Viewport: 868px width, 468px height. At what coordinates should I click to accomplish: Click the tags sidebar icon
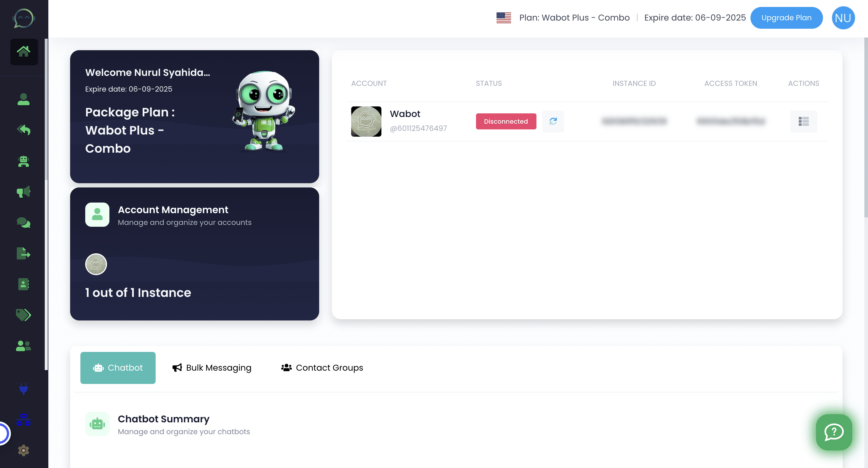click(x=24, y=315)
